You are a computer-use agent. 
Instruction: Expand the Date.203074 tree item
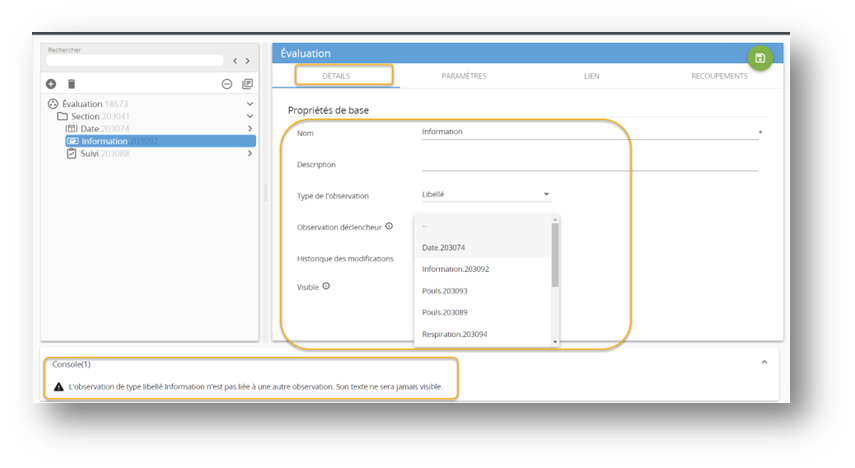[x=250, y=129]
